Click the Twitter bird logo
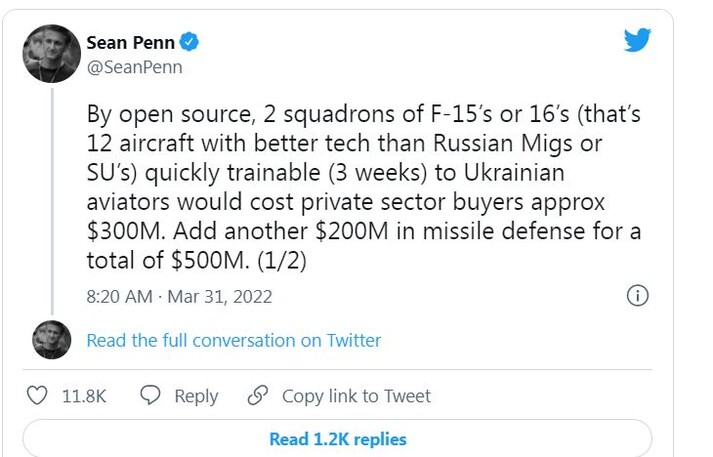The image size is (713, 457). 637,41
